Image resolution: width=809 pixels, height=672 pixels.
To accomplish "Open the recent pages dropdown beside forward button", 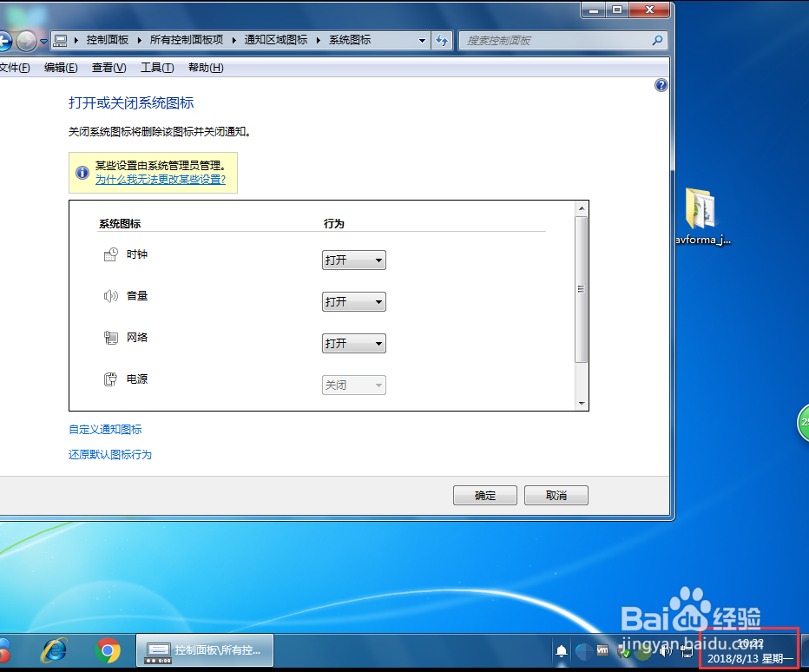I will point(44,42).
